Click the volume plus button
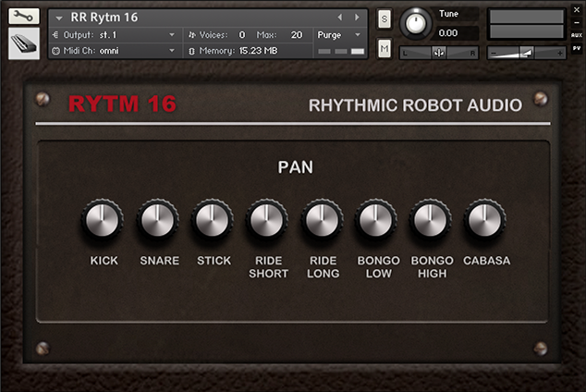The image size is (586, 392). (x=559, y=54)
